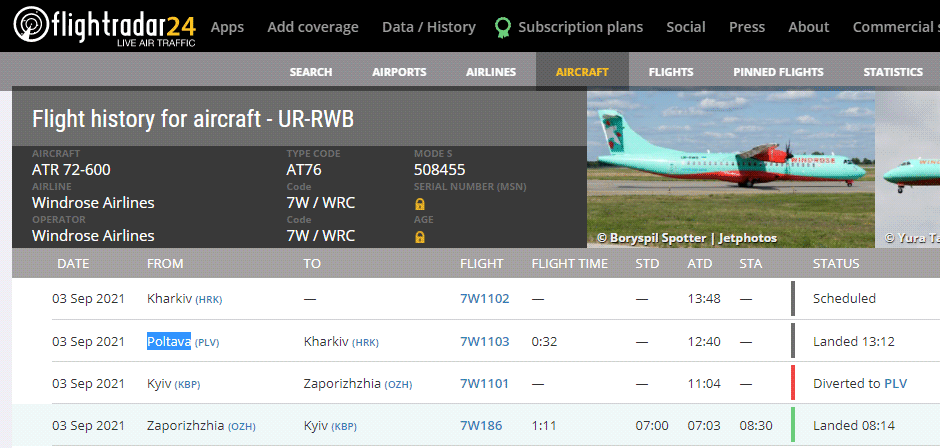Image resolution: width=940 pixels, height=448 pixels.
Task: Open flight 7W1103 link
Action: [x=484, y=342]
